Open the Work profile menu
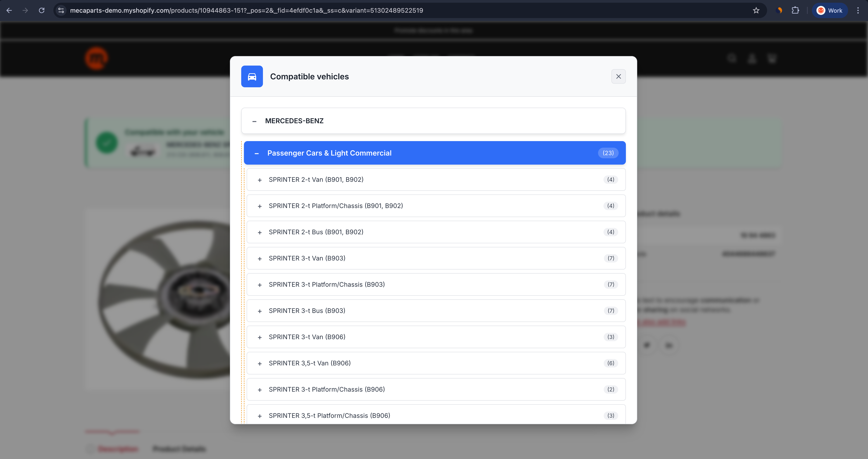This screenshot has width=868, height=459. coord(830,10)
